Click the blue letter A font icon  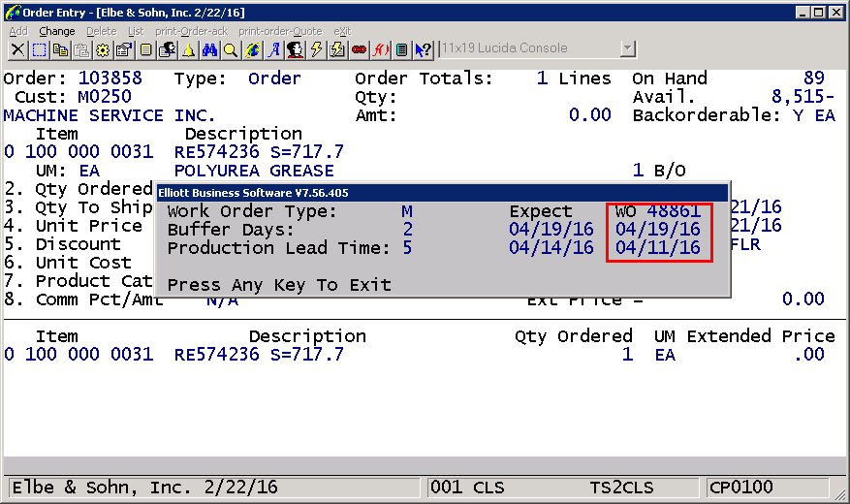click(x=273, y=49)
